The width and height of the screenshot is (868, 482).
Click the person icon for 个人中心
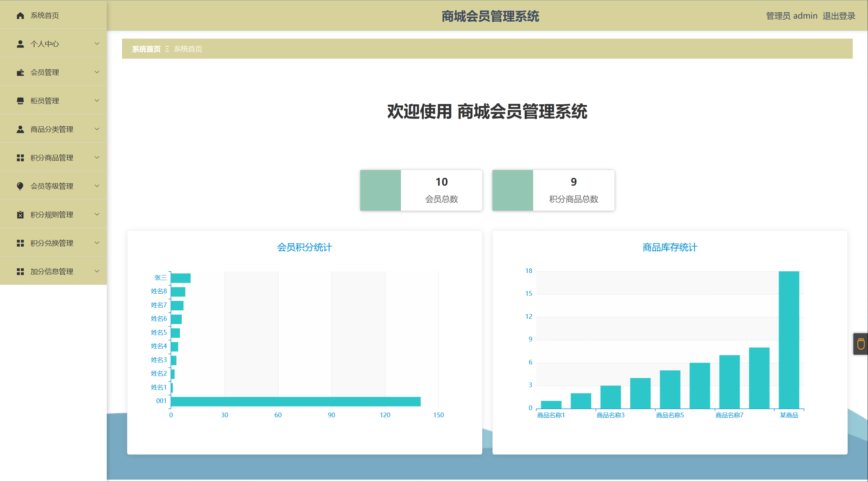20,44
